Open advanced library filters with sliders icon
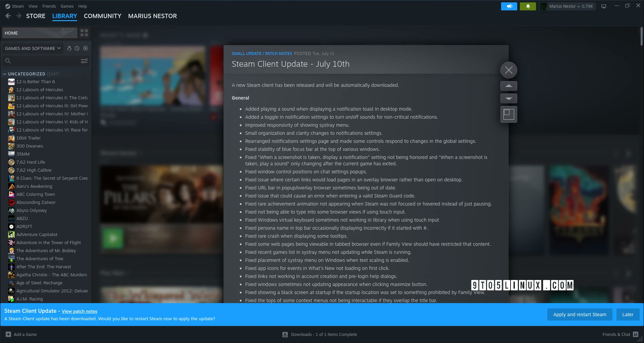This screenshot has width=644, height=343. coord(84,61)
